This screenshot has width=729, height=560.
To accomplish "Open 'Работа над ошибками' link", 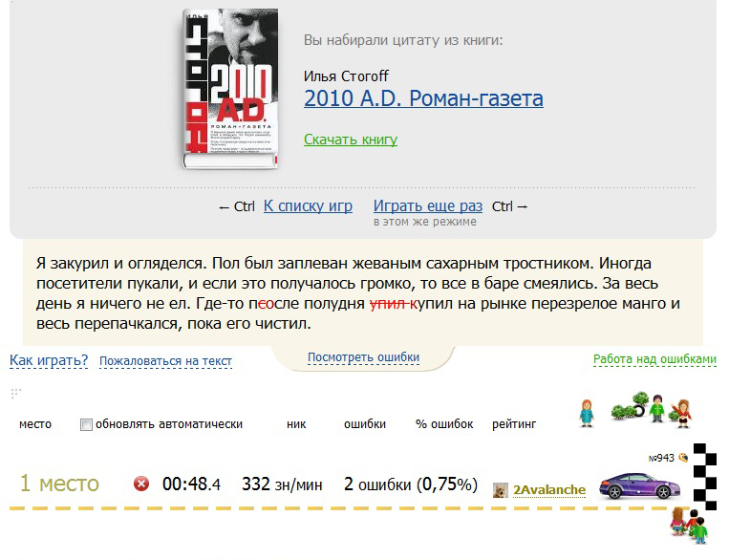I will (x=654, y=359).
